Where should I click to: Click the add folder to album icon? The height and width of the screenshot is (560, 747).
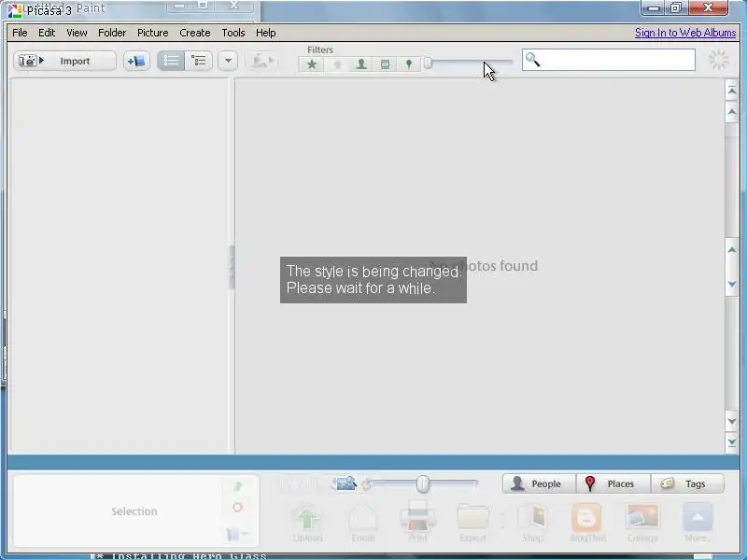pyautogui.click(x=136, y=61)
